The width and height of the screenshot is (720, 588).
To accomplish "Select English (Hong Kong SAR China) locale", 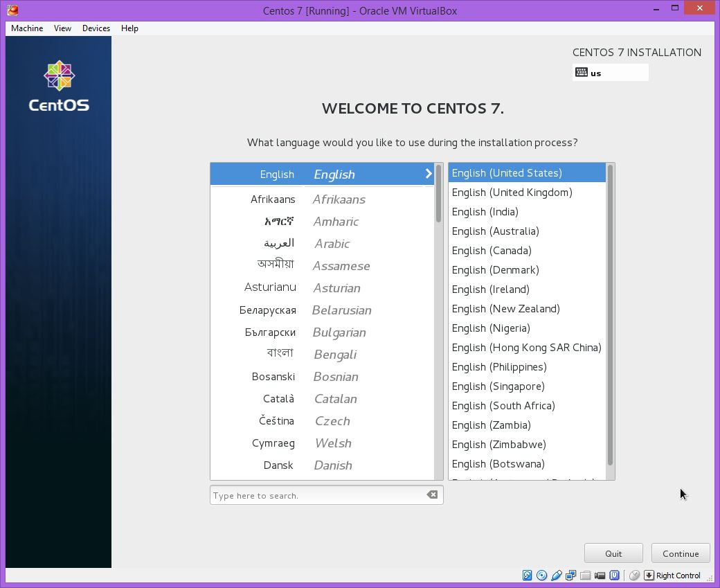I will pyautogui.click(x=527, y=347).
